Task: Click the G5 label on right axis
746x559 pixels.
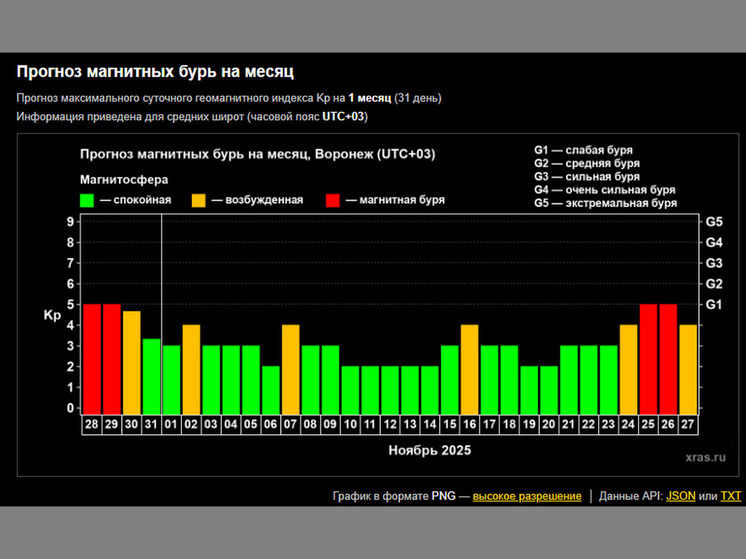Action: (714, 221)
